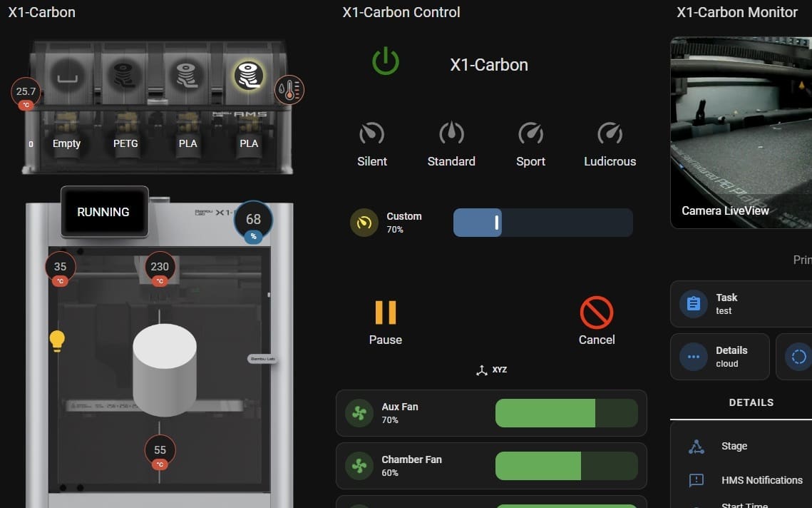
Task: Click the partially visible circular progress icon
Action: [798, 357]
